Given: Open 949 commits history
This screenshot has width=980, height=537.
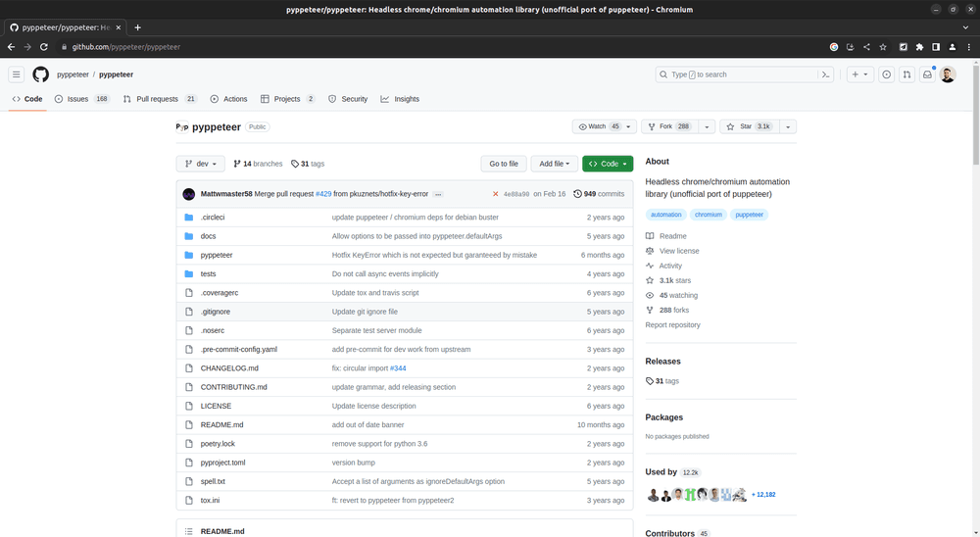Looking at the screenshot, I should click(x=599, y=194).
